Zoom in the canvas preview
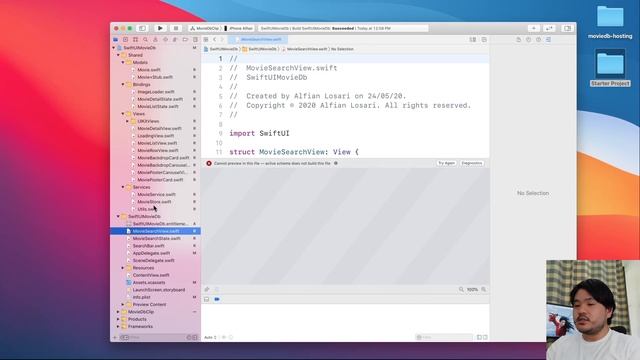The image size is (640, 360). (484, 289)
